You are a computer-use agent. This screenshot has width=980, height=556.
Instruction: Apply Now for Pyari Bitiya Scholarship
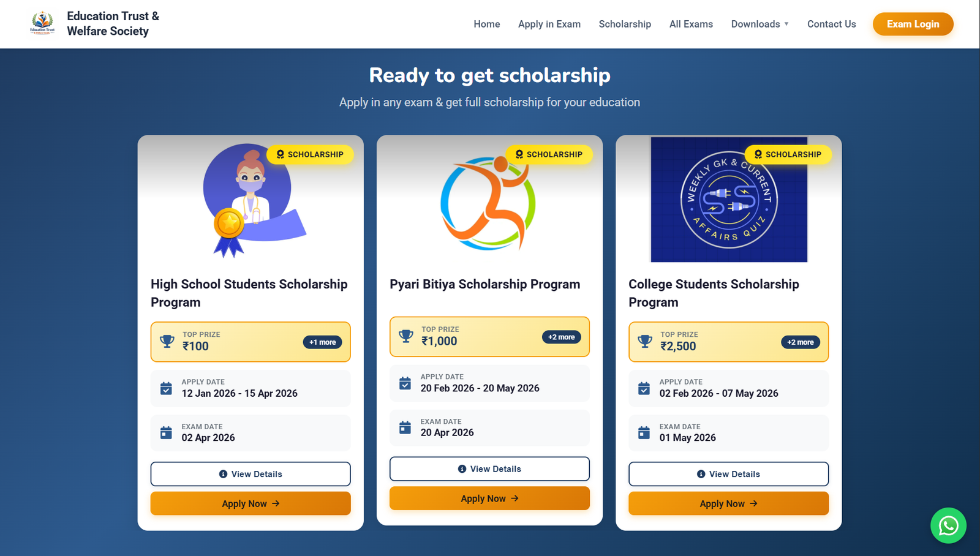tap(489, 498)
